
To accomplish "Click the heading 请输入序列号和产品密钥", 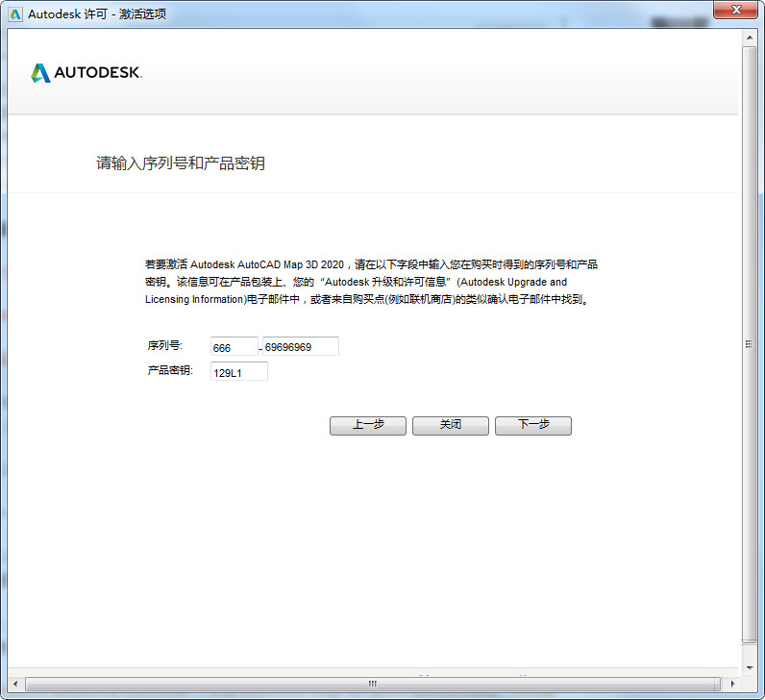I will click(x=181, y=163).
